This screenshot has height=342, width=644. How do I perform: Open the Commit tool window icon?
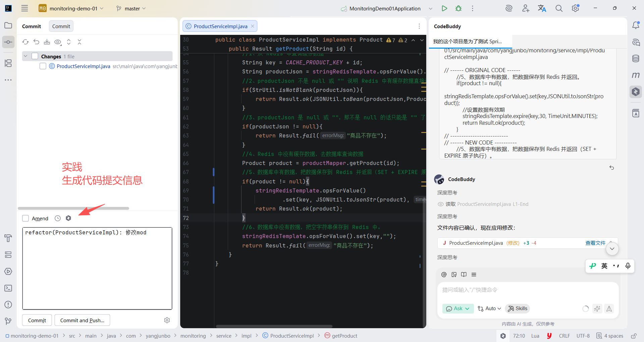tap(8, 42)
